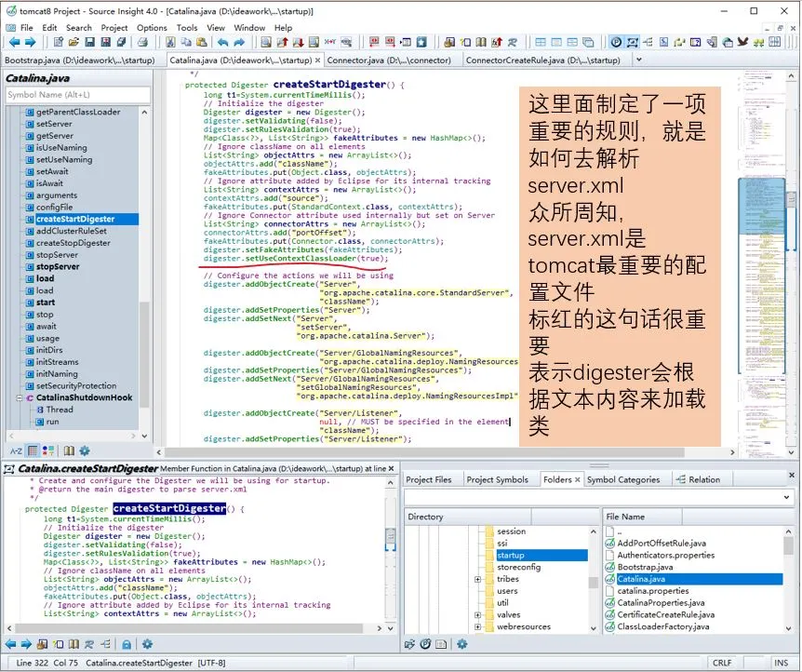This screenshot has width=802, height=672.
Task: Toggle the Relation window tree icon in main toolbar
Action: (648, 42)
